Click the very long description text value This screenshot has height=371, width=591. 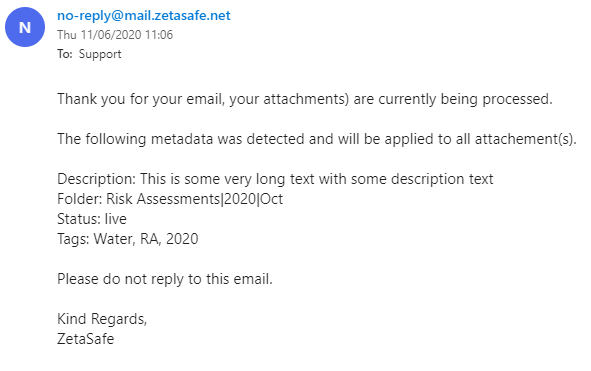tap(316, 179)
